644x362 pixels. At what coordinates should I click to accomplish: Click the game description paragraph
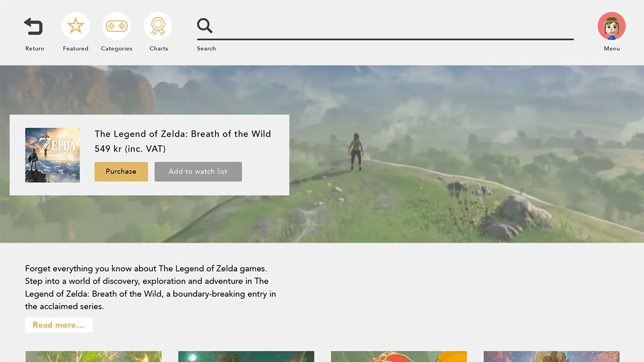[150, 287]
